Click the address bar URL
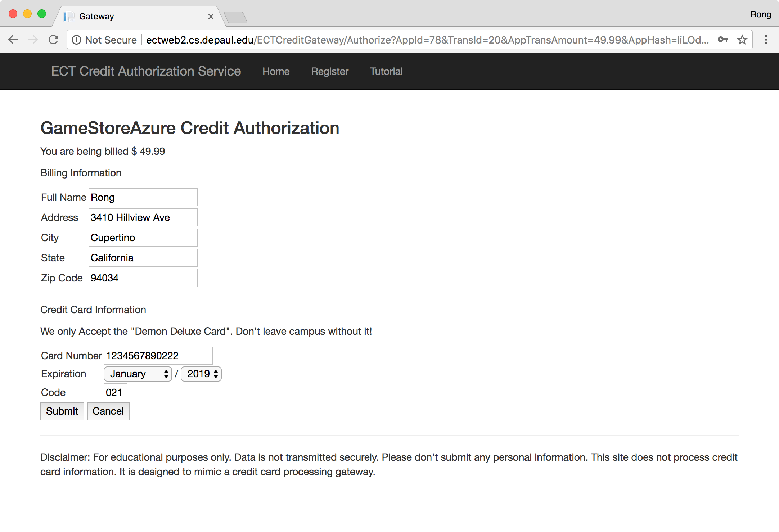Screen dimensions: 779x532 coord(427,40)
